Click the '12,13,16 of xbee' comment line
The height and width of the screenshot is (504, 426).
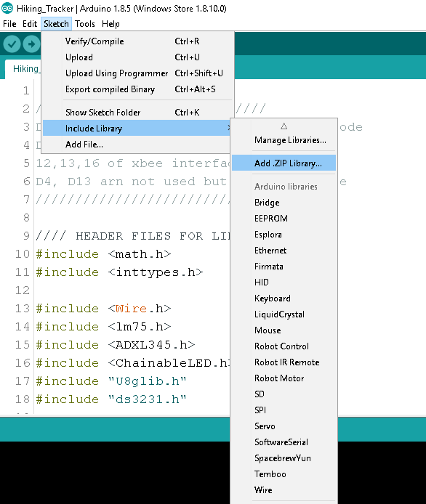(x=133, y=163)
